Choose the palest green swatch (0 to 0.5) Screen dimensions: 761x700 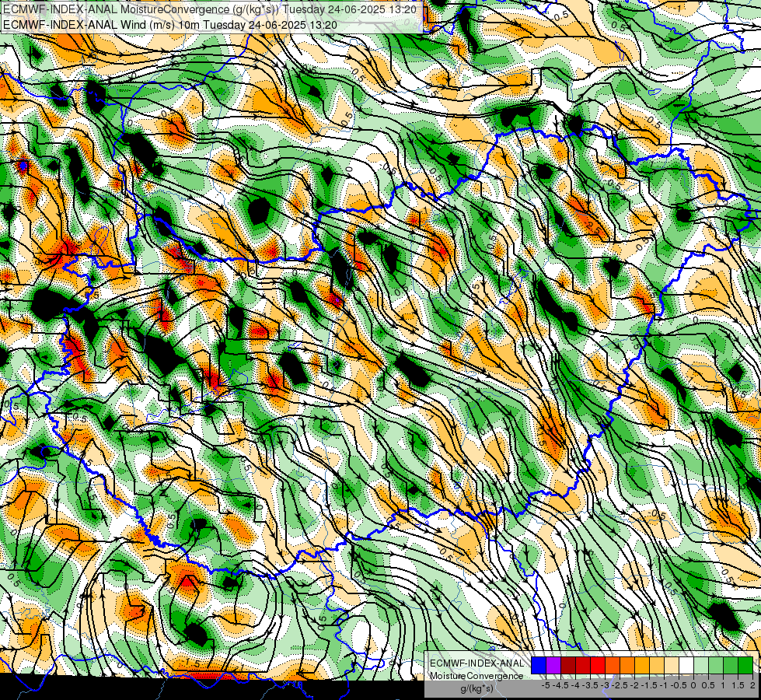701,665
